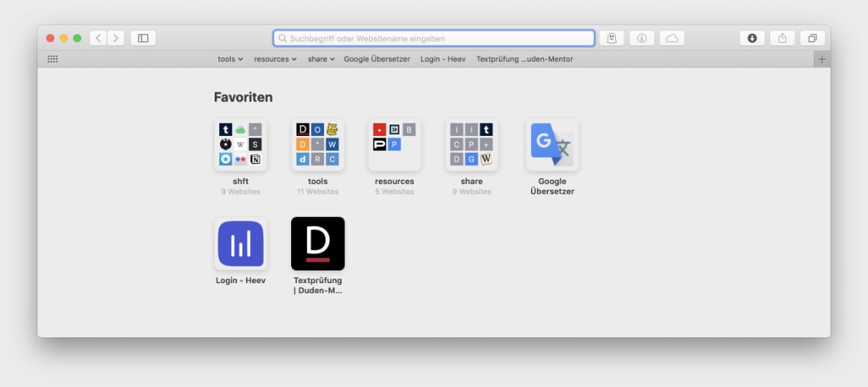Close the window with the red button
The image size is (868, 387).
(x=50, y=38)
